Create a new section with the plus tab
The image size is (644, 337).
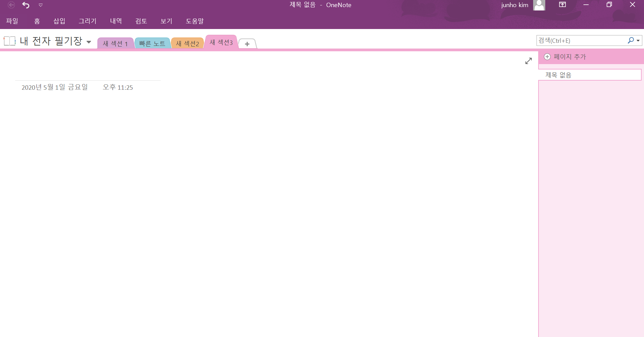pos(247,44)
